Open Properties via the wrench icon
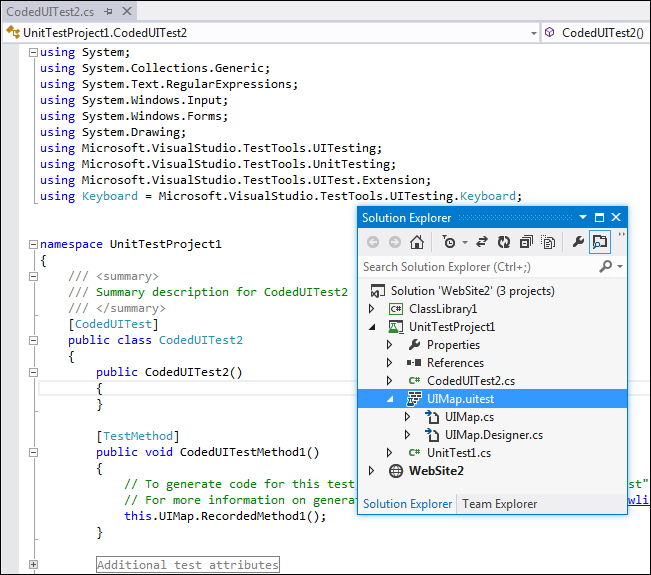Image resolution: width=651 pixels, height=575 pixels. [x=578, y=242]
